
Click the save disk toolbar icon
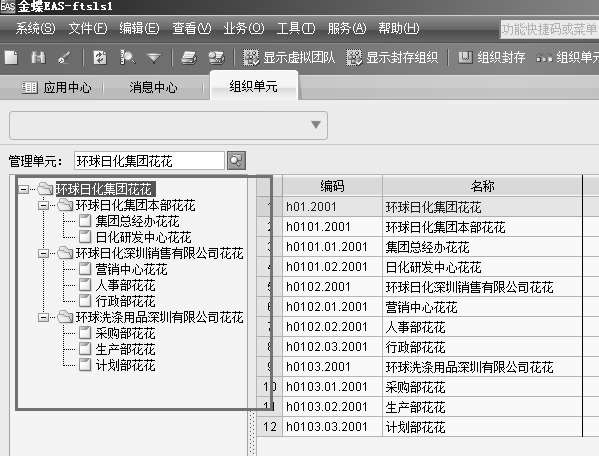[38, 58]
